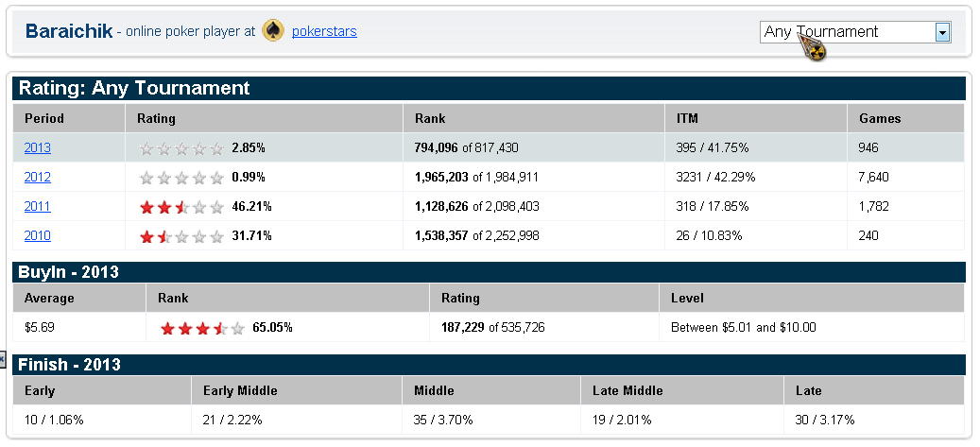Click the Any Tournament combo box text
This screenshot has width=980, height=447.
pyautogui.click(x=846, y=32)
